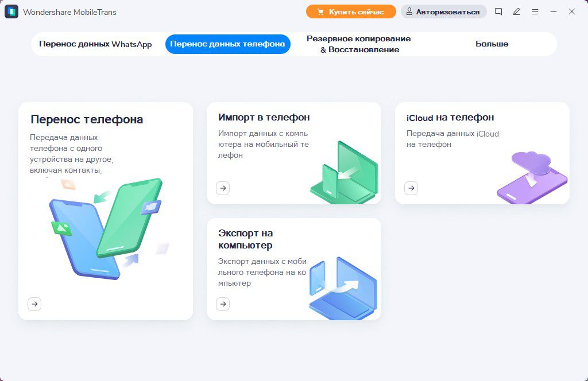
Task: Click the Импорт данных с компьютера description
Action: 263,144
